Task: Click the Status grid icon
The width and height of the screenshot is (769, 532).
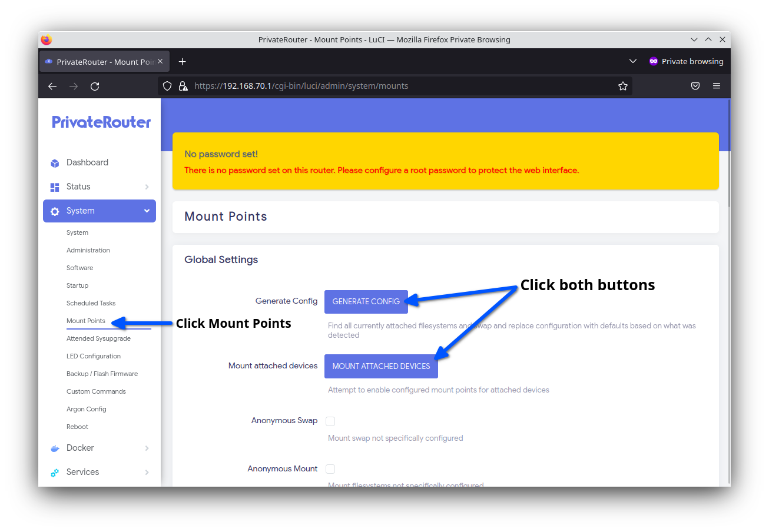Action: pos(55,187)
